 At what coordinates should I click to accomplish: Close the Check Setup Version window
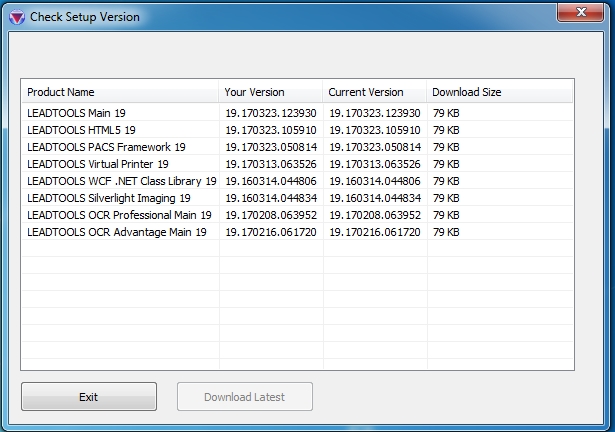[x=580, y=12]
